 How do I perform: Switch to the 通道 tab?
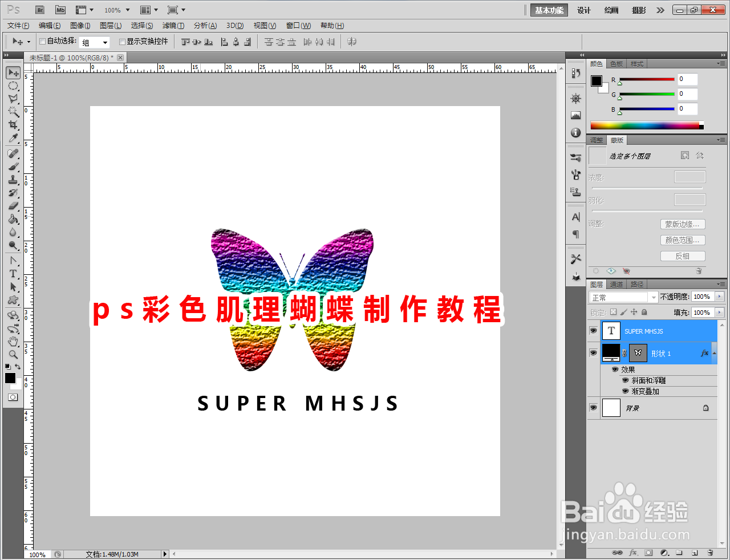pyautogui.click(x=617, y=283)
